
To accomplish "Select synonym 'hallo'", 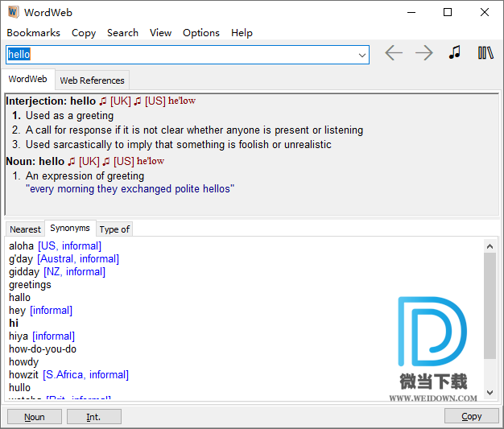I will [19, 298].
